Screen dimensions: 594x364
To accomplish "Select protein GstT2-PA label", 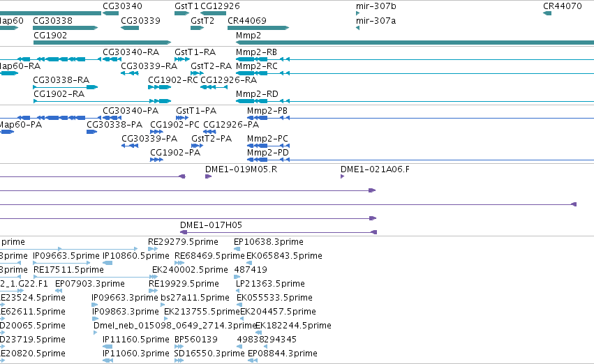I will [211, 139].
